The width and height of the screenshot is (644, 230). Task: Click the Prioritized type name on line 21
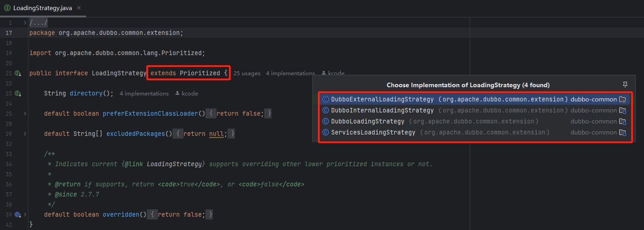(200, 73)
